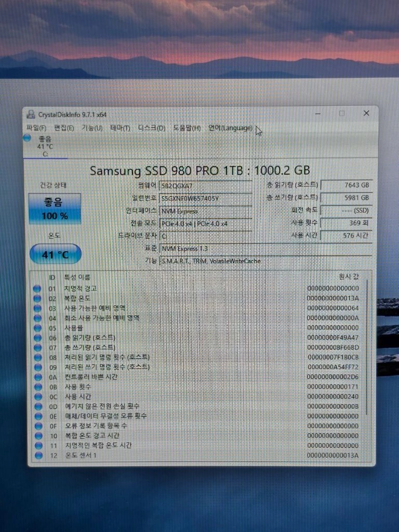Image resolution: width=399 pixels, height=532 pixels.
Task: Open the 테마(T) menu
Action: click(120, 128)
